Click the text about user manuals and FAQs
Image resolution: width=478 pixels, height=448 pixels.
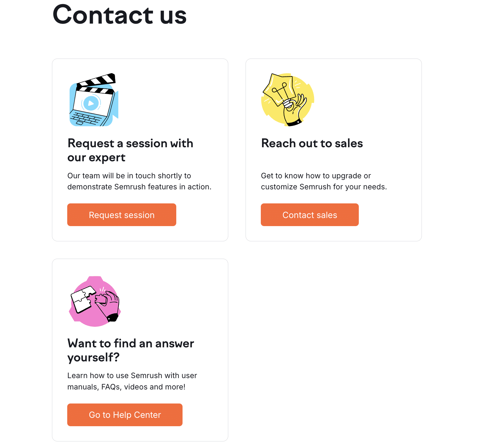(x=132, y=381)
